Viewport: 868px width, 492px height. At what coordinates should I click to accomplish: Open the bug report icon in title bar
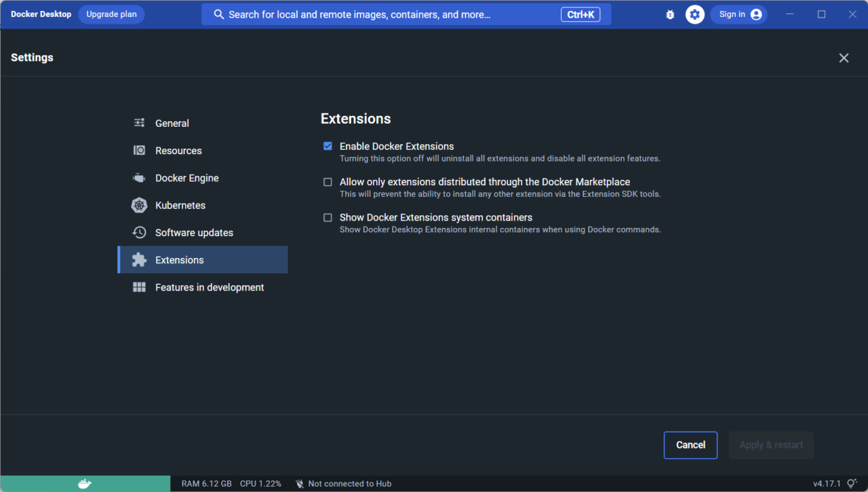[670, 14]
